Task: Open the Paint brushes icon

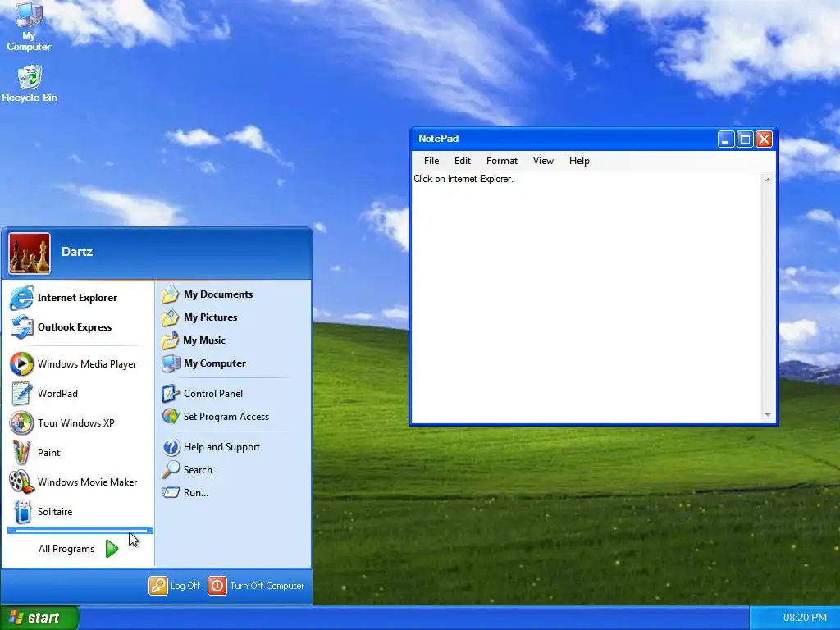Action: 21,452
